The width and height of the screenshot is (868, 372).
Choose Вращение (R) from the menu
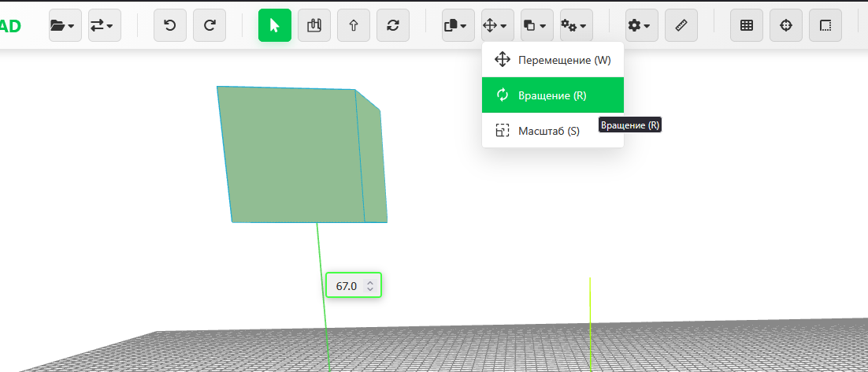(x=553, y=95)
